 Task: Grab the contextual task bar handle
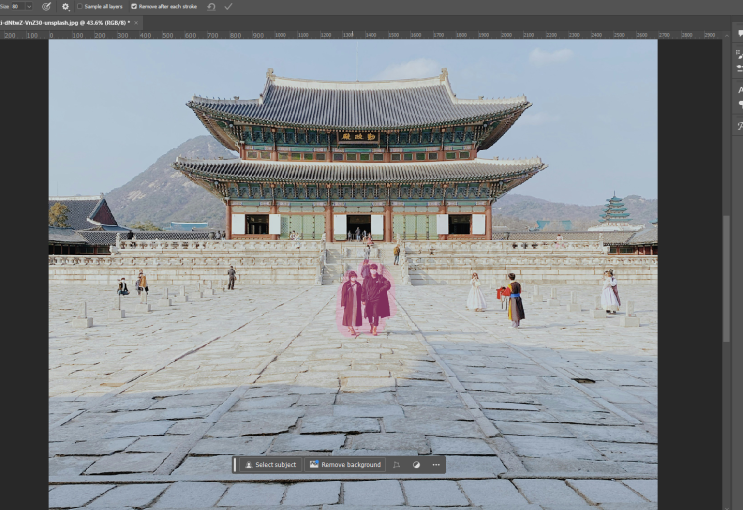[235, 464]
